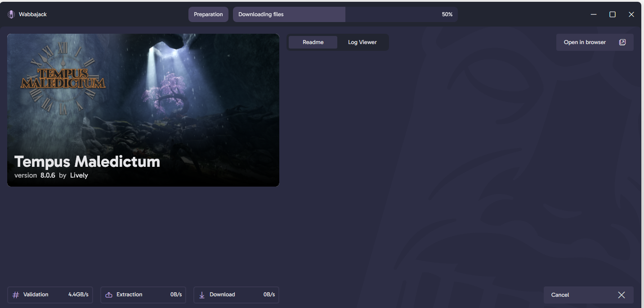Screen dimensions: 644x308
Task: Click version number 8.0.6
Action: (48, 175)
